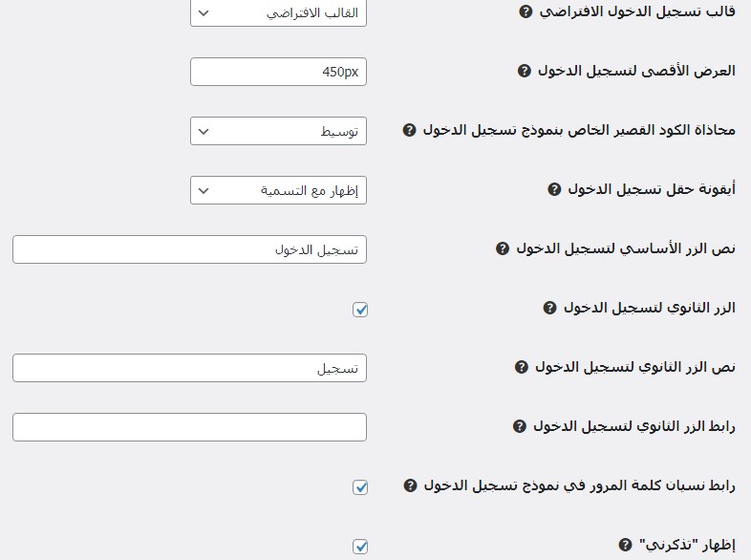751x560 pixels.
Task: Disable the إظهار "تذكرني" checkbox
Action: [360, 547]
